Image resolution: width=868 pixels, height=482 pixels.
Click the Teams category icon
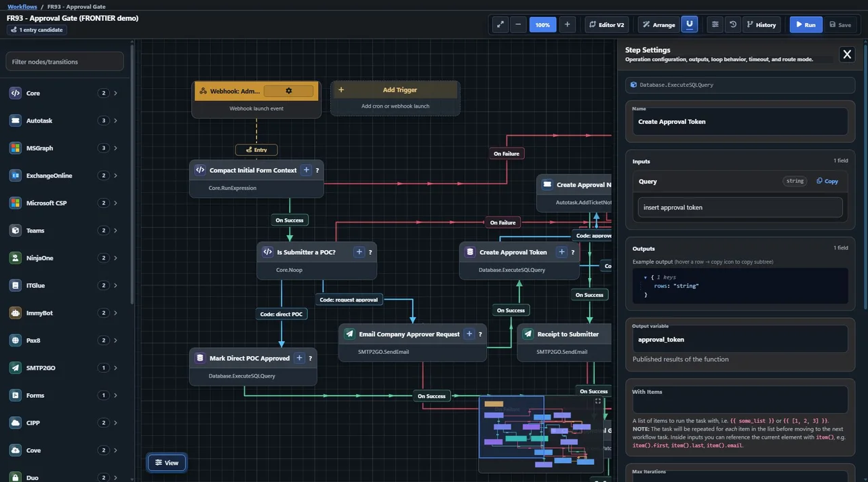(16, 230)
